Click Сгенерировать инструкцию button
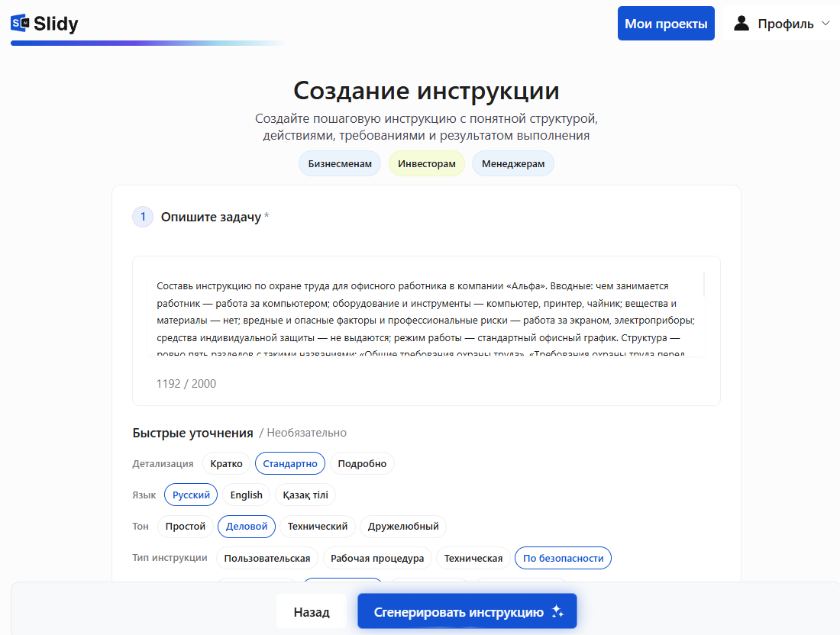840x635 pixels. coord(467,611)
